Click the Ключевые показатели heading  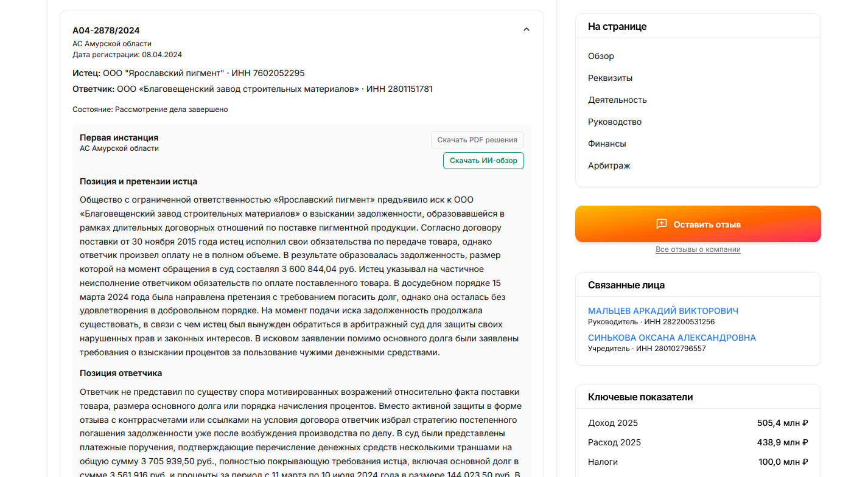click(640, 397)
